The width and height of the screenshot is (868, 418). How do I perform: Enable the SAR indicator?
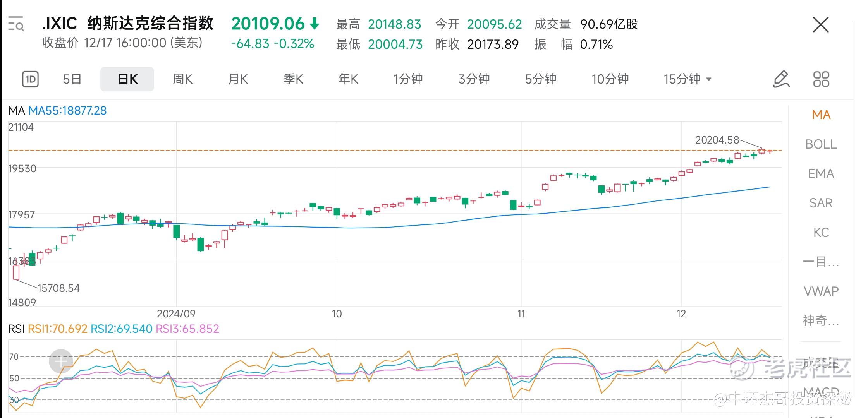click(x=821, y=203)
